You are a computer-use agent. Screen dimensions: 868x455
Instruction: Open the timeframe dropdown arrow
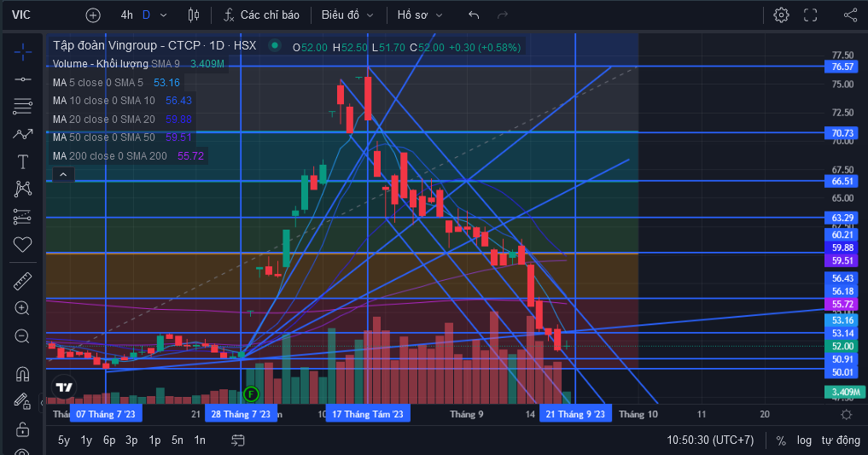tap(163, 15)
